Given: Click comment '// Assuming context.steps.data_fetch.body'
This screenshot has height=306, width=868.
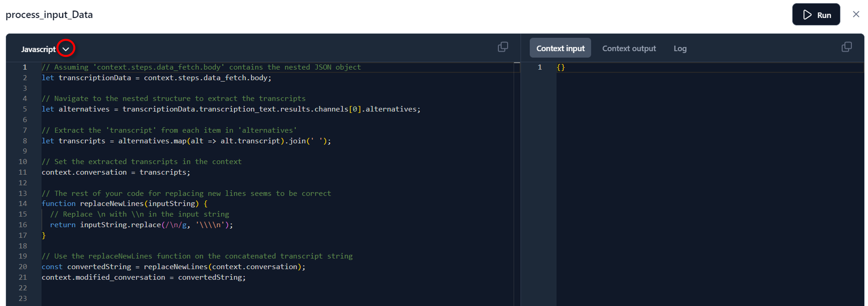Looking at the screenshot, I should [x=201, y=67].
